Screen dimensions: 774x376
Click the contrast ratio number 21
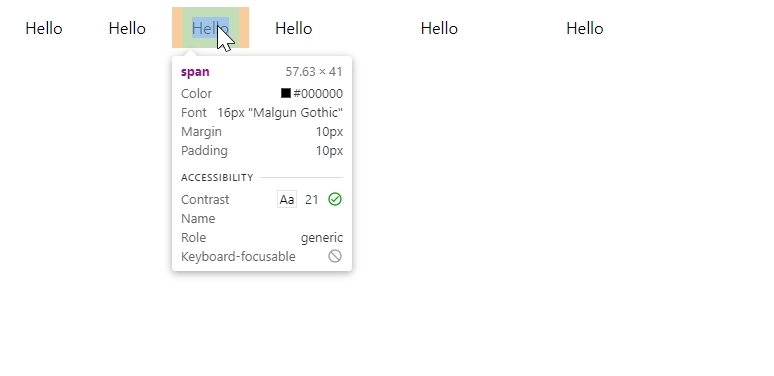pyautogui.click(x=311, y=200)
